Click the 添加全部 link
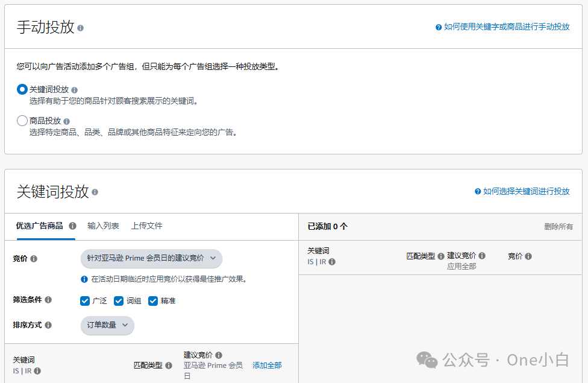This screenshot has width=588, height=383. point(267,365)
